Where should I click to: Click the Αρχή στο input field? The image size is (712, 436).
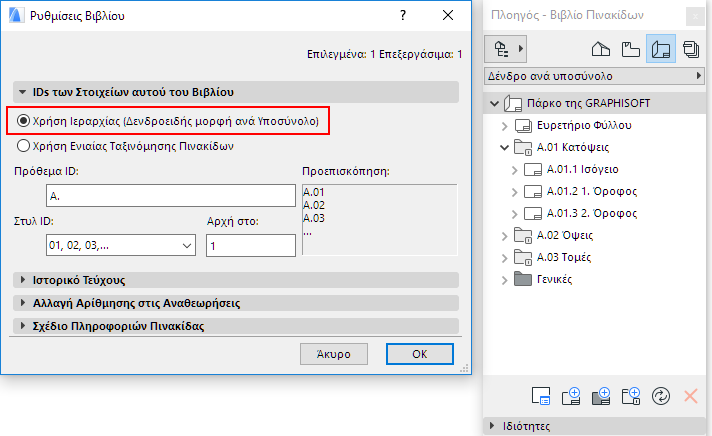251,246
